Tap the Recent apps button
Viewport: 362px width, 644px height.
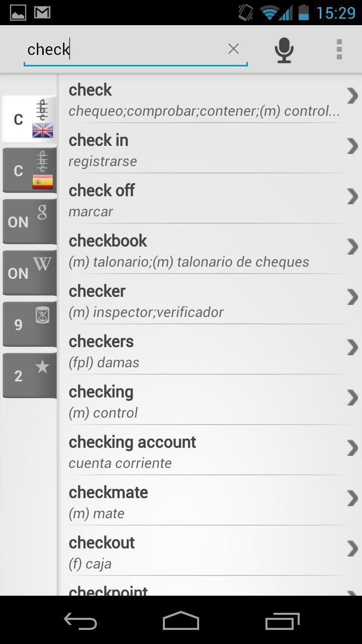(x=282, y=621)
